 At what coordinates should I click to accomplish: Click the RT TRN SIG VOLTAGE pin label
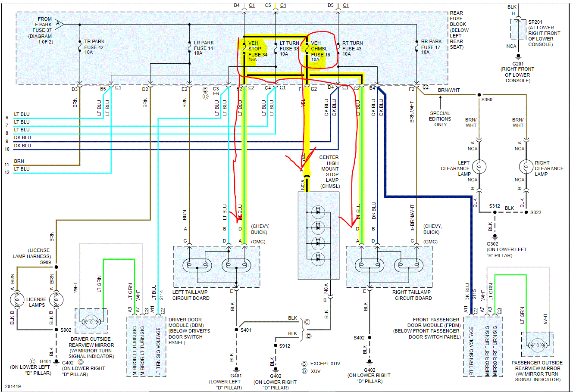[x=471, y=352]
